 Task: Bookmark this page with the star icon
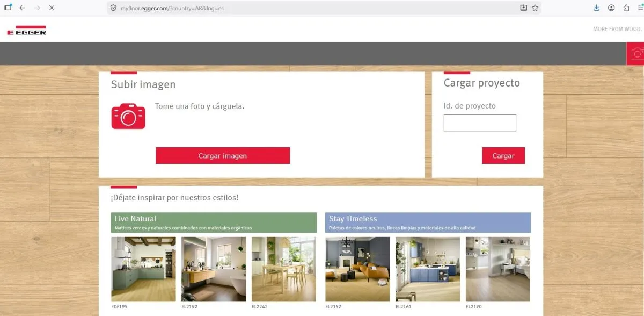[535, 8]
